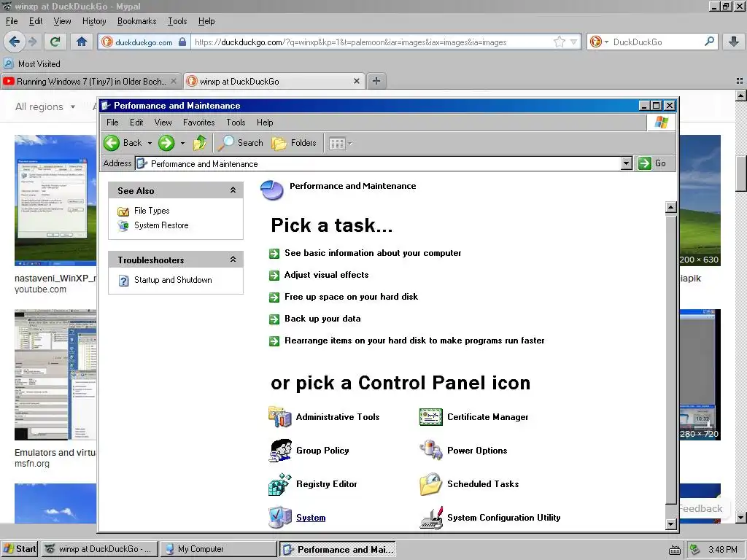The width and height of the screenshot is (747, 560).
Task: Open File Types in See Also
Action: tap(152, 211)
